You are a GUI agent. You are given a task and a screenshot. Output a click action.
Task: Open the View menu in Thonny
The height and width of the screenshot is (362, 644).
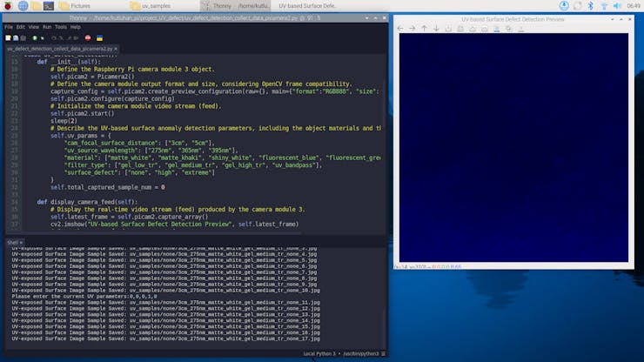tap(34, 27)
